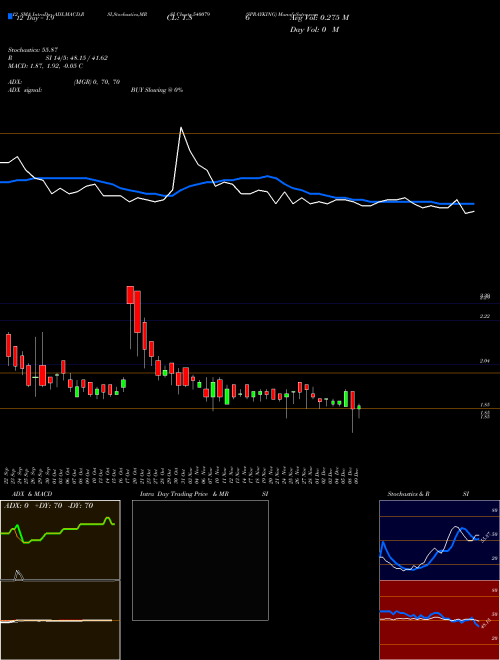Screen dimensions: 500x660
Task: Click the 'Intra Day Trading Price & MR' title
Action: pyautogui.click(x=184, y=494)
